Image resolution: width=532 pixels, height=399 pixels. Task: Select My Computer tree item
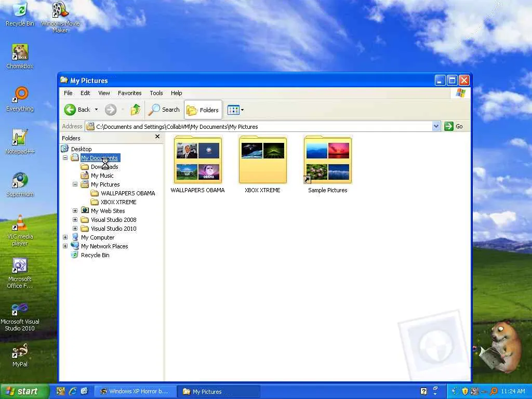[x=98, y=237]
